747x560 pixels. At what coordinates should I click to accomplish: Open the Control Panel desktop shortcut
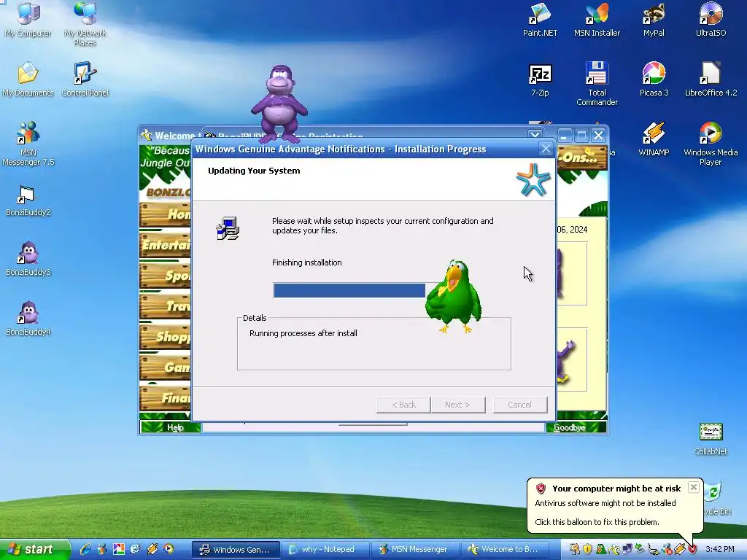point(85,79)
